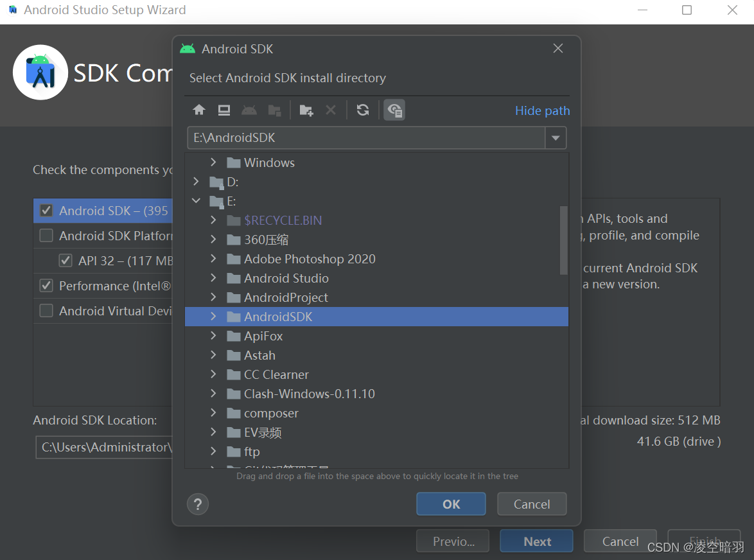The image size is (754, 560).
Task: Click the ftp folder icon
Action: click(234, 451)
